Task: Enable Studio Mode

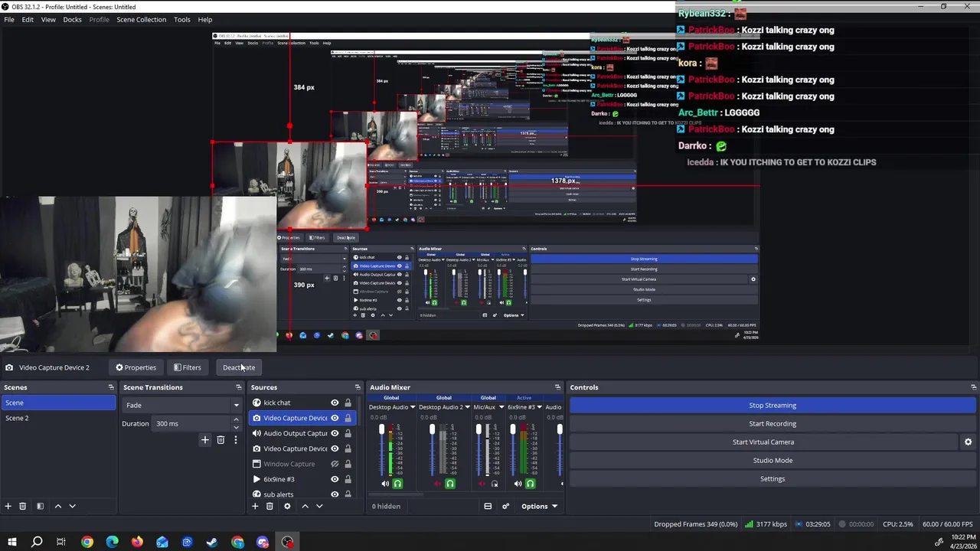Action: [x=773, y=460]
